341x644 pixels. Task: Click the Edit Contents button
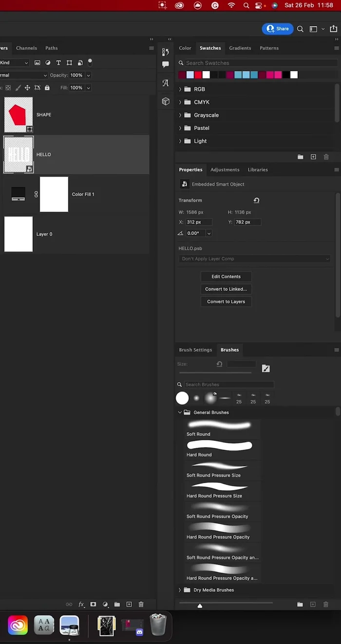pos(226,277)
